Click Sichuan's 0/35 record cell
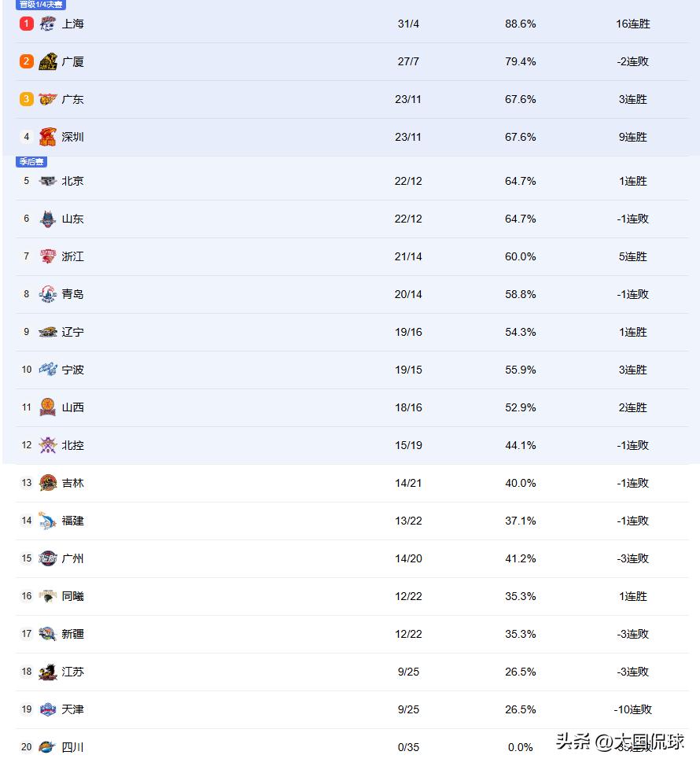Image resolution: width=700 pixels, height=766 pixels. tap(408, 747)
